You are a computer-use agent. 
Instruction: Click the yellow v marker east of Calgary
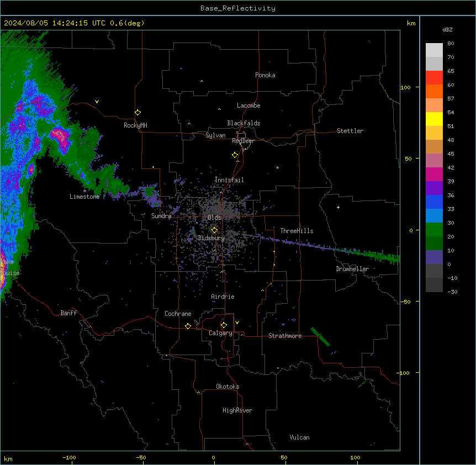(x=237, y=323)
